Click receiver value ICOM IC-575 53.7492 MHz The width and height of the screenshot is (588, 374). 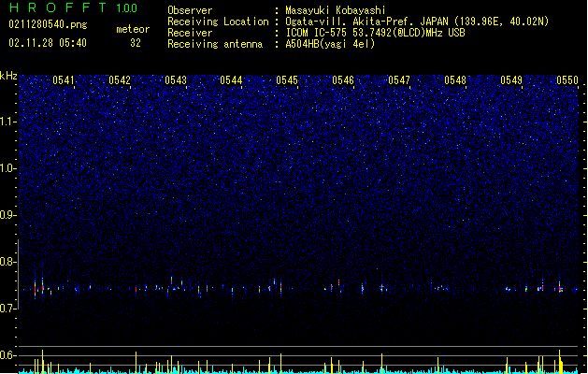coord(375,33)
